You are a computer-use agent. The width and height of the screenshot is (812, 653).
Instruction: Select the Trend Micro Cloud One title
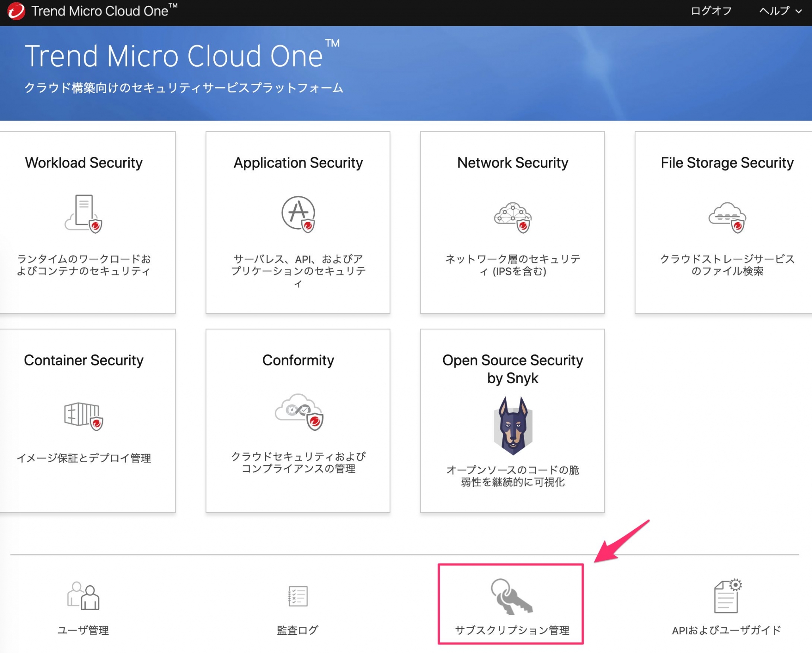[x=174, y=56]
